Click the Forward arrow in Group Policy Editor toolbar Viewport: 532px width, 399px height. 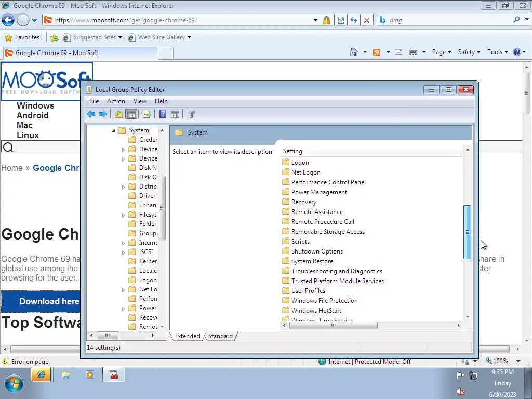click(102, 114)
